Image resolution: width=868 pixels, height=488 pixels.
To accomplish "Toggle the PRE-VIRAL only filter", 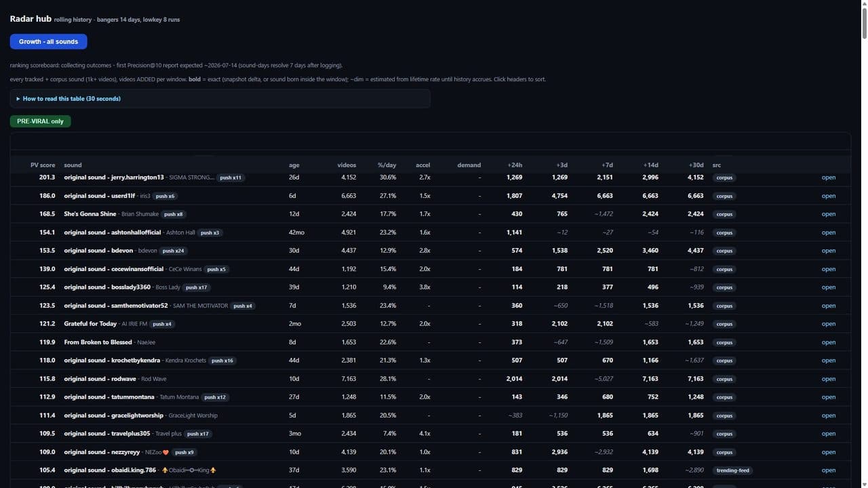I will tap(40, 121).
